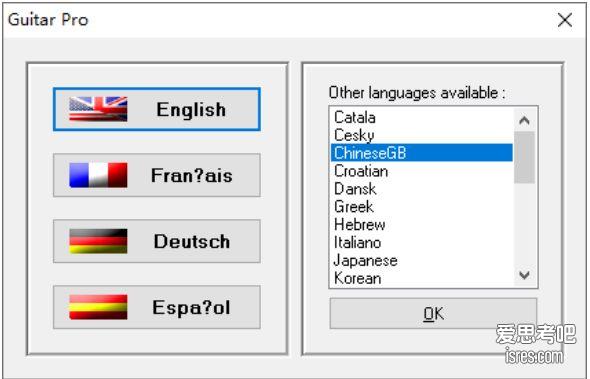Select Greek in the language list
The height and width of the screenshot is (379, 590).
click(x=421, y=207)
